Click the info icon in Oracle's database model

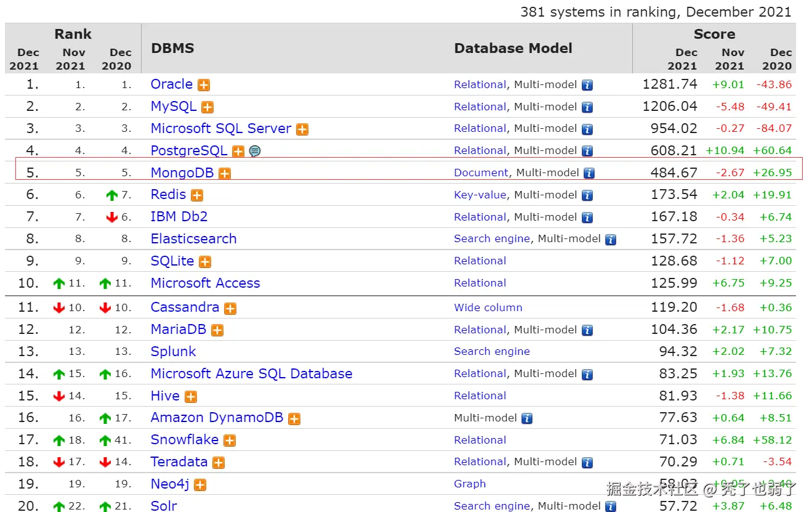point(587,85)
